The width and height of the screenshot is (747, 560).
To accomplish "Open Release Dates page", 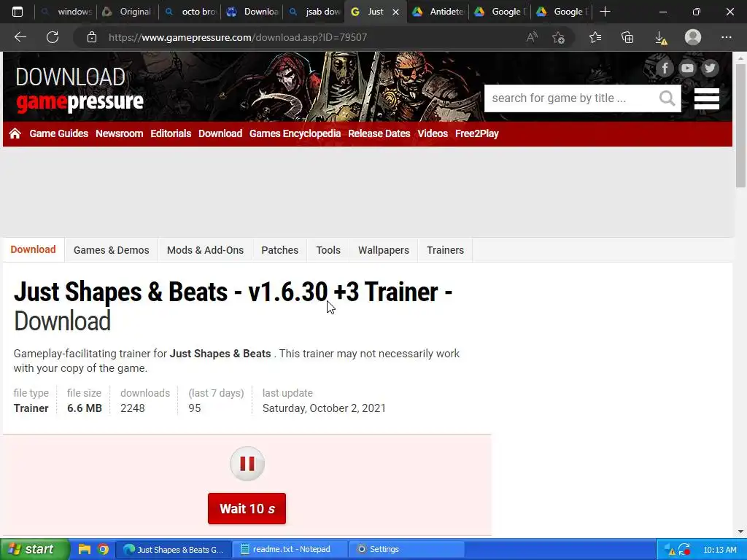I will [379, 133].
